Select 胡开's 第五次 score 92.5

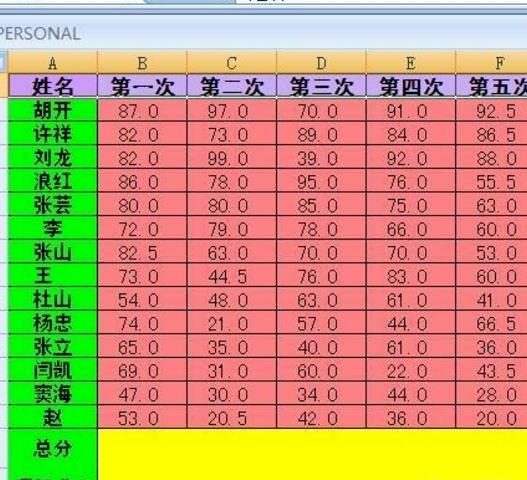[491, 110]
